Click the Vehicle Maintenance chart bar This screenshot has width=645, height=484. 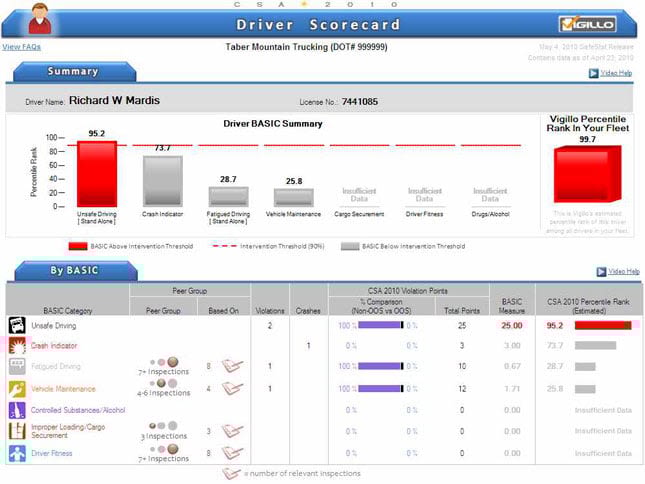294,197
